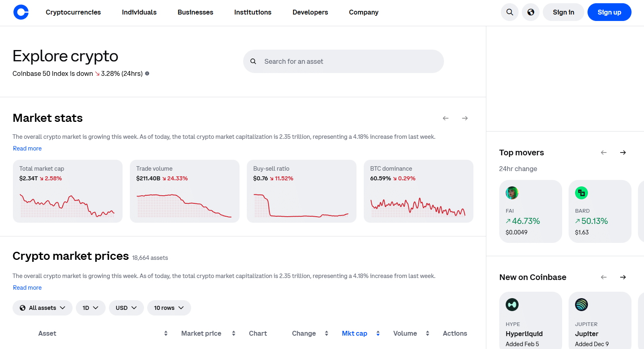Click the Coinbase 50 Index info icon
Image resolution: width=644 pixels, height=349 pixels.
click(147, 73)
